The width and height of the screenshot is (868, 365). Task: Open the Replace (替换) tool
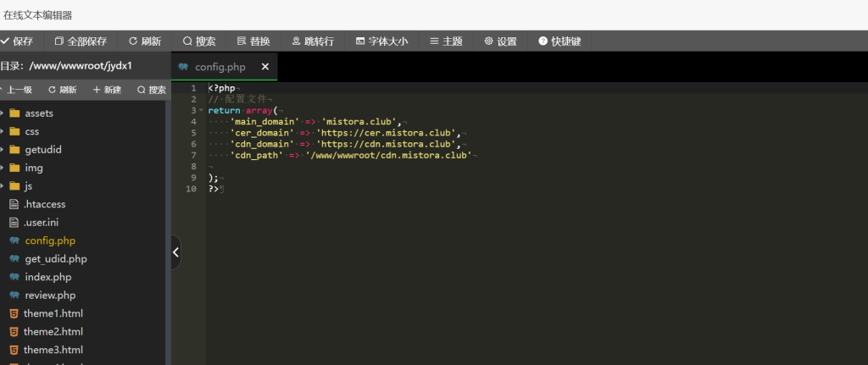click(253, 41)
